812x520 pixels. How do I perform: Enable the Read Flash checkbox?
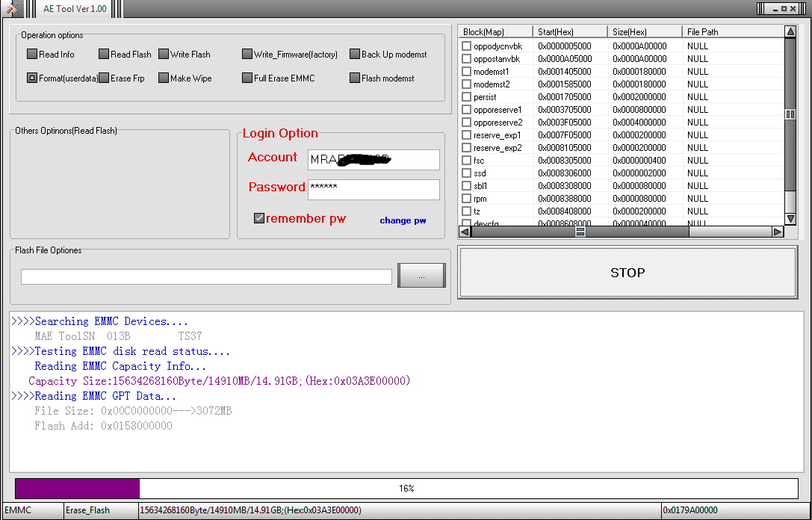(x=104, y=54)
